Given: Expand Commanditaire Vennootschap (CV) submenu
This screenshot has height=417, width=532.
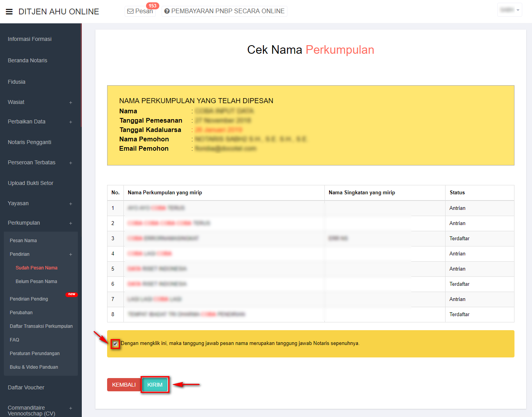Looking at the screenshot, I should click(70, 408).
